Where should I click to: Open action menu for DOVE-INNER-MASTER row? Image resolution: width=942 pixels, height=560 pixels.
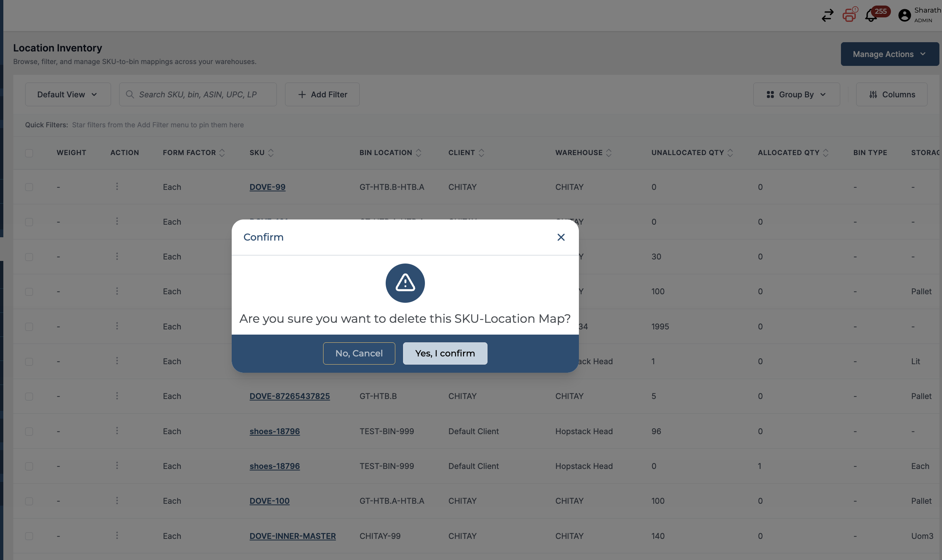[117, 536]
